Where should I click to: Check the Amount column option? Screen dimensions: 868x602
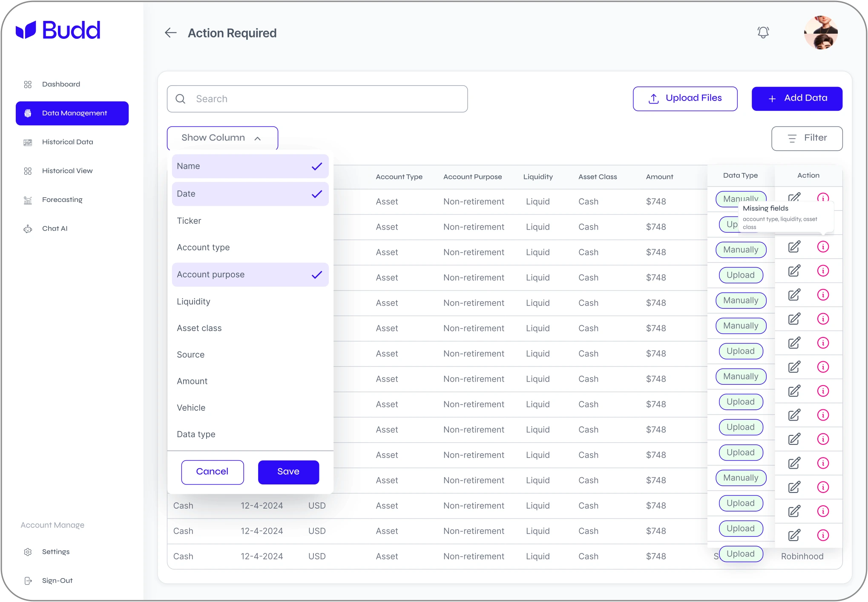[250, 381]
